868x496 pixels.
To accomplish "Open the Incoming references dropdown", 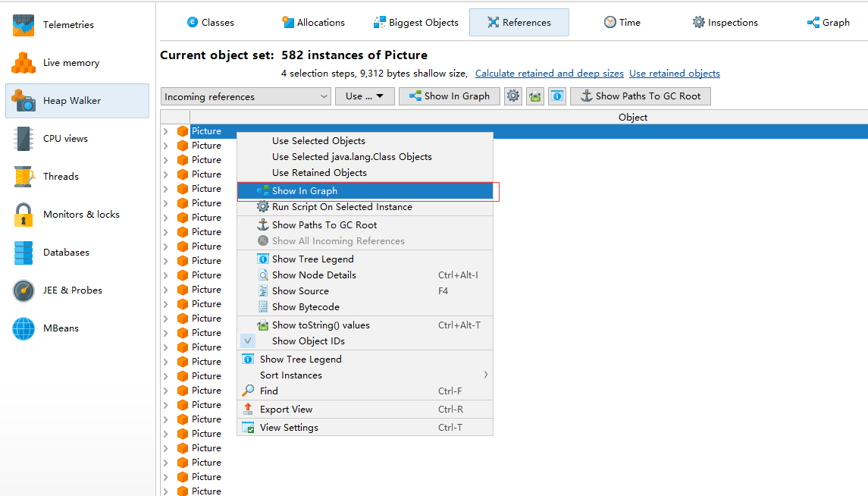I will coord(246,96).
